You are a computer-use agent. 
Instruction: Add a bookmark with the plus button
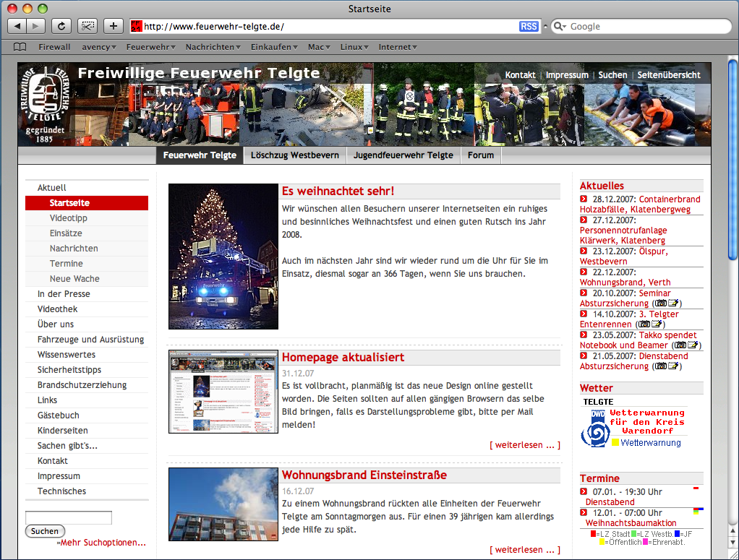coord(113,26)
